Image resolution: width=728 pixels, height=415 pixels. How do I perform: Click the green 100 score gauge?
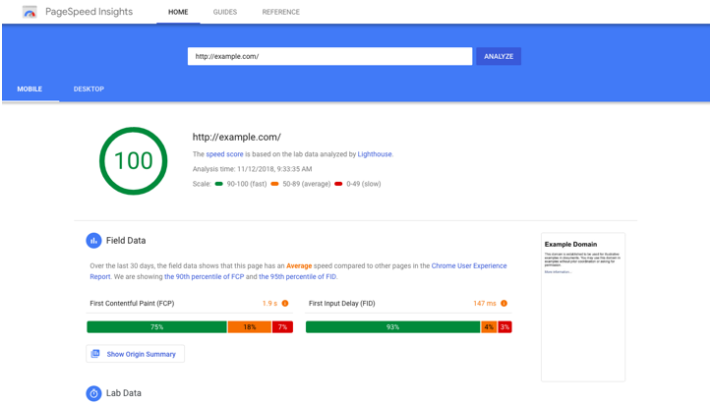coord(133,161)
